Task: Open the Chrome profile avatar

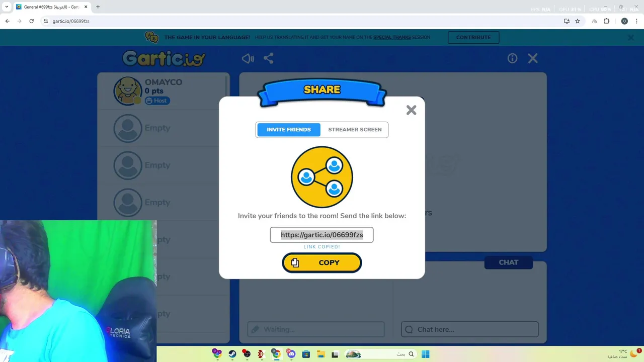Action: click(624, 21)
